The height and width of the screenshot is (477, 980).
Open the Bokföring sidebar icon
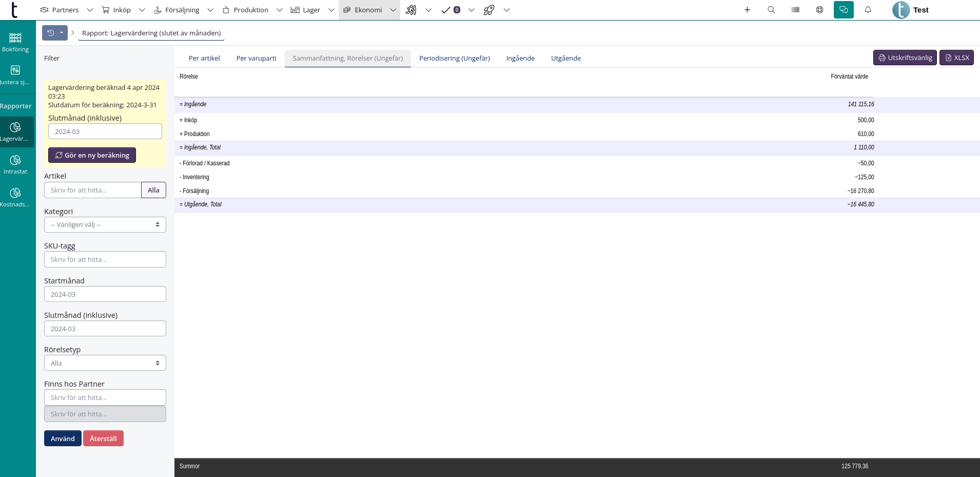15,42
